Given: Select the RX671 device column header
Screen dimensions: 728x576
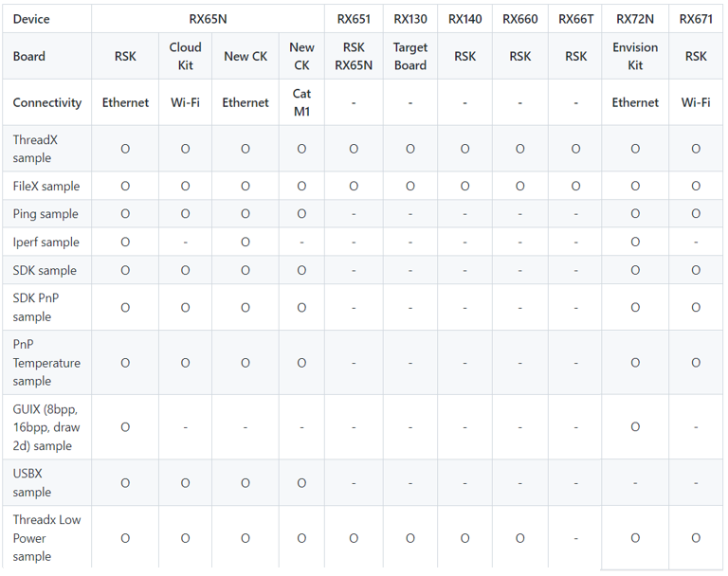Looking at the screenshot, I should click(696, 19).
